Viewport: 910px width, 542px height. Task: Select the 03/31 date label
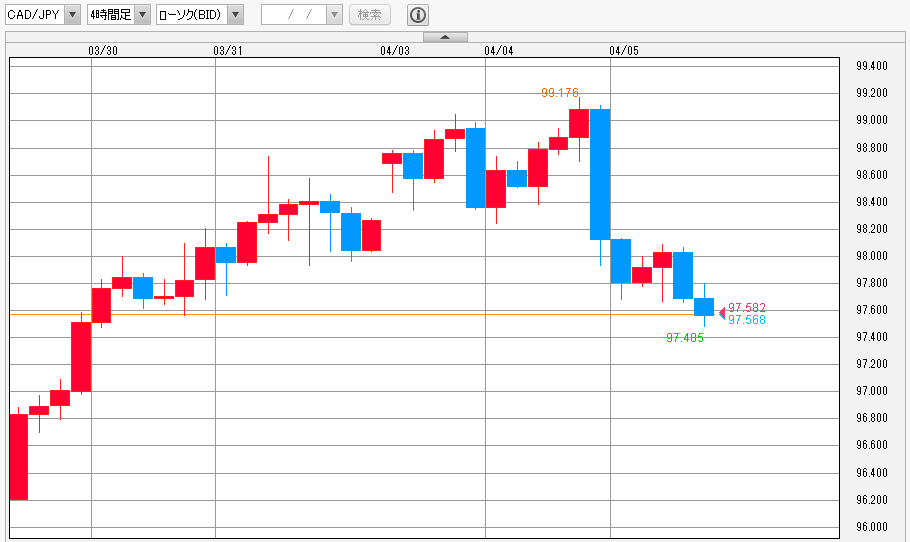228,50
